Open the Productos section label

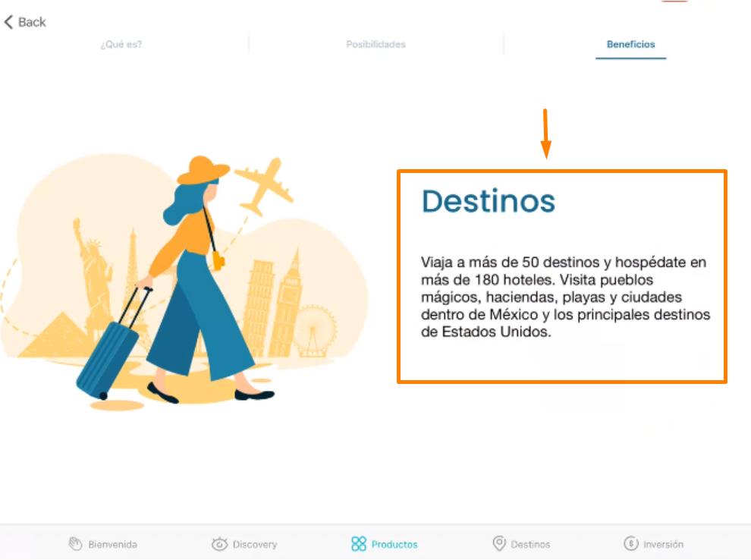pyautogui.click(x=394, y=545)
